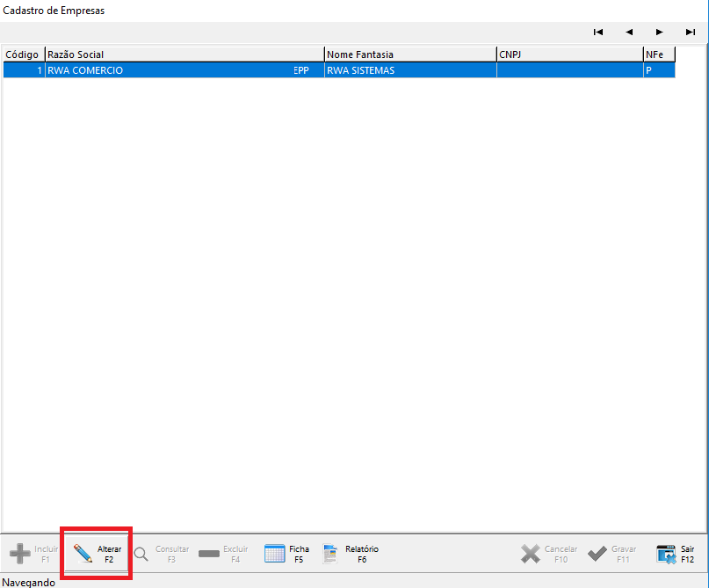Click the NFe cell showing P
The width and height of the screenshot is (709, 588).
click(659, 70)
